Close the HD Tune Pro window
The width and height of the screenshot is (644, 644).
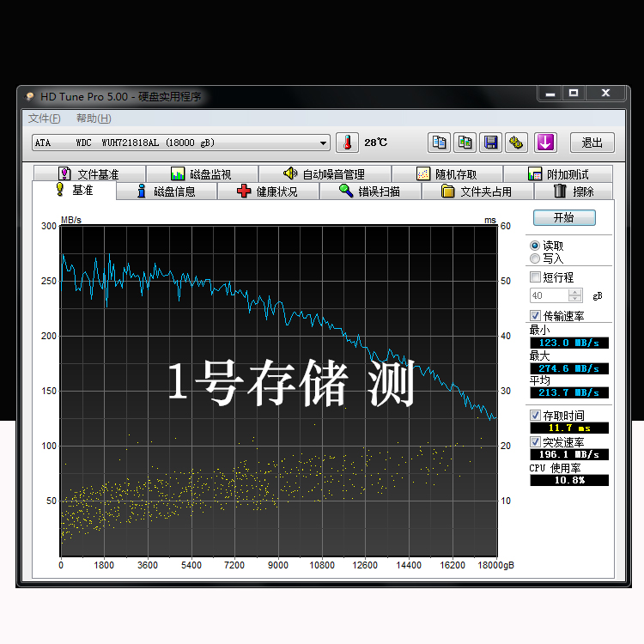(606, 94)
